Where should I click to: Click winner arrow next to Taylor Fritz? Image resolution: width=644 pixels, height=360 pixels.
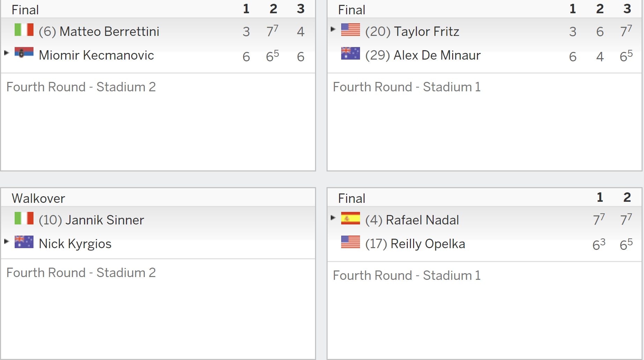[x=333, y=29]
